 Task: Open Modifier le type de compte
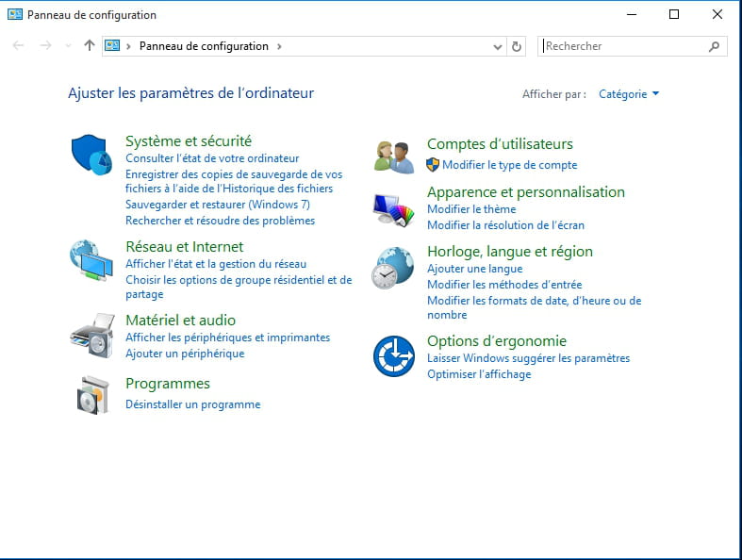coord(509,165)
